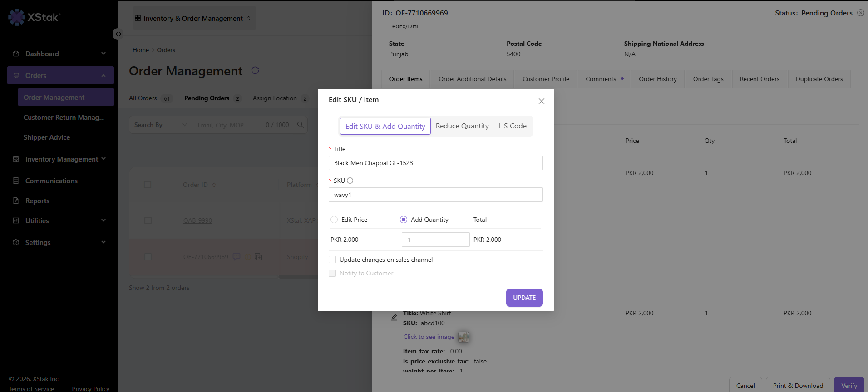Click the sidebar collapse arrow icon

point(118,34)
